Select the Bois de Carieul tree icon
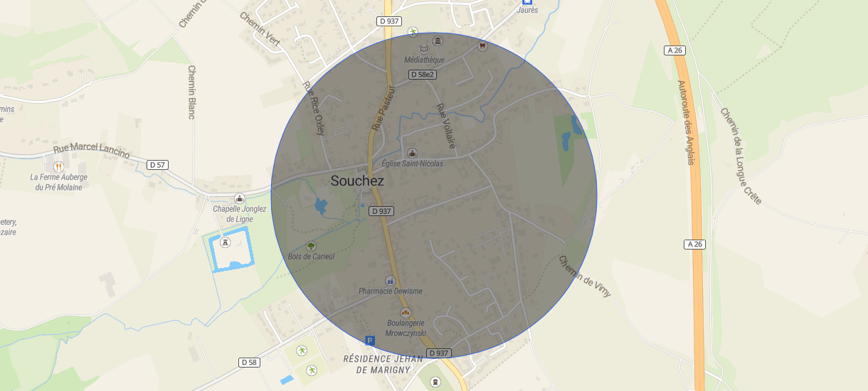 click(x=311, y=246)
